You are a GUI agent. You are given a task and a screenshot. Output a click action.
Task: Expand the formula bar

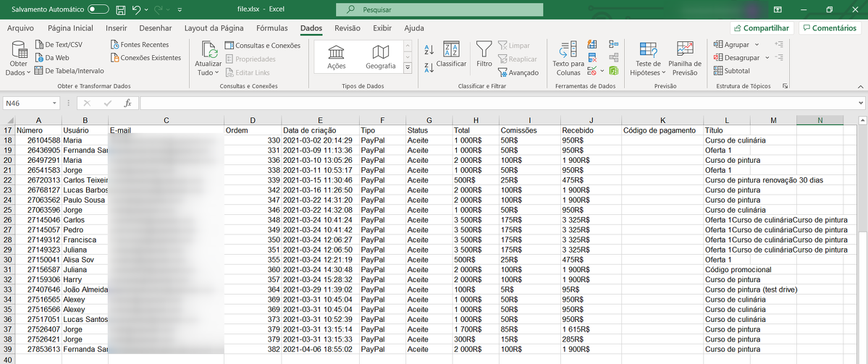(861, 103)
